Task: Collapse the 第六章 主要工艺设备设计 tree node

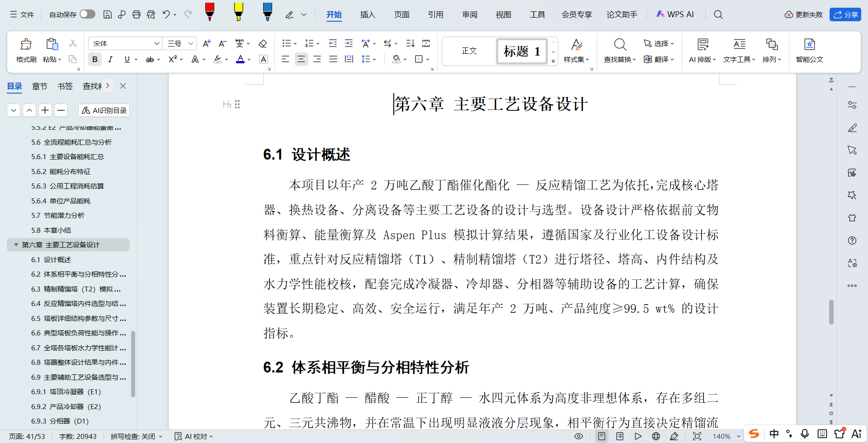Action: 16,245
